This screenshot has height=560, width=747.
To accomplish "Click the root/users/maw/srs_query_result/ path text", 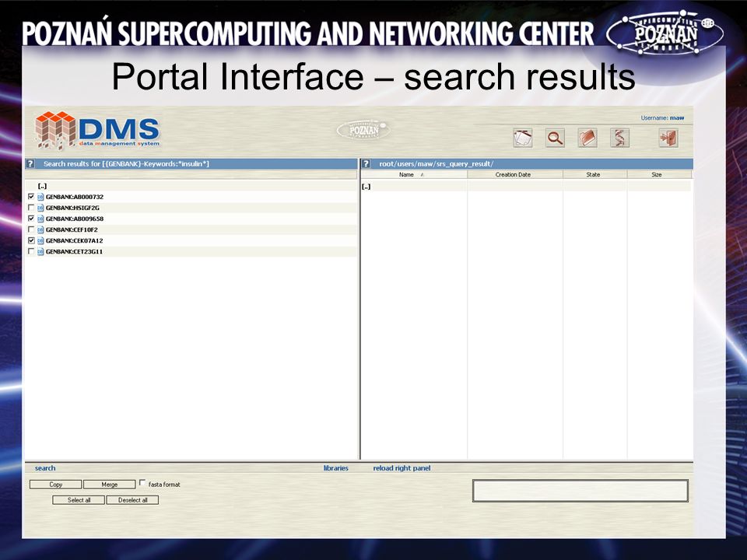I will (x=437, y=164).
